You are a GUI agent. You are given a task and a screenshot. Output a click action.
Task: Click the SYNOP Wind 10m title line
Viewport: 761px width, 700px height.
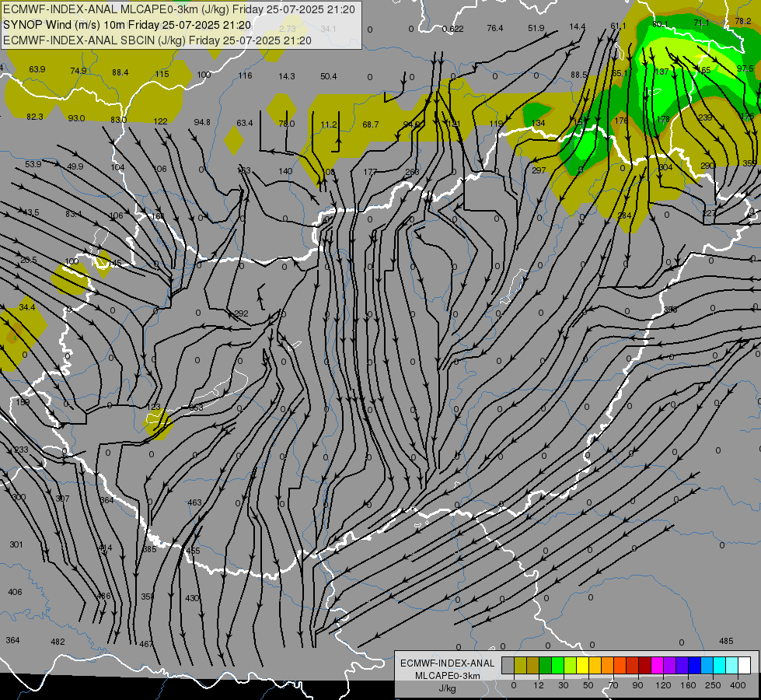coord(127,25)
